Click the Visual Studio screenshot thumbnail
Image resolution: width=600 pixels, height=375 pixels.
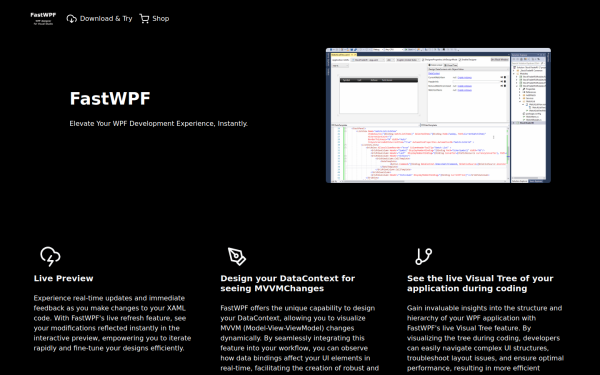point(438,115)
